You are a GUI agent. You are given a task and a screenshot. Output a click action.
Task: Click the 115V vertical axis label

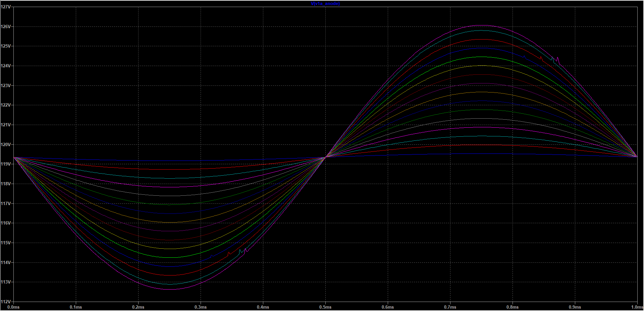[5, 243]
